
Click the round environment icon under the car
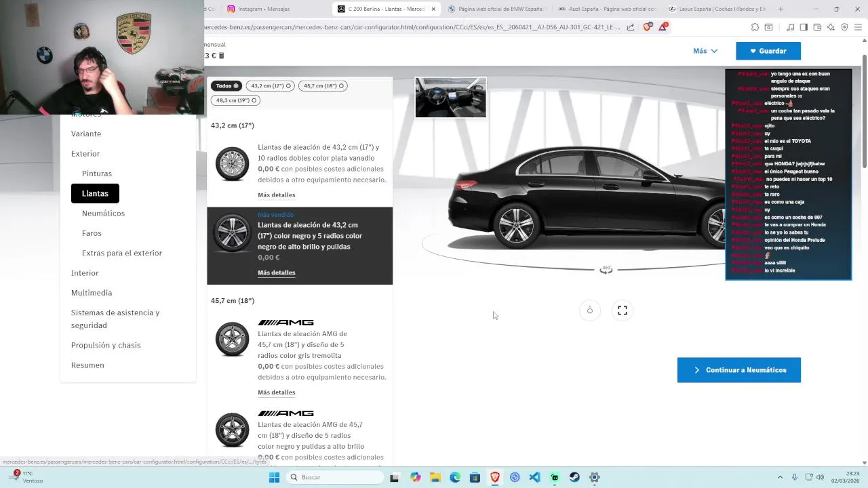(x=590, y=310)
